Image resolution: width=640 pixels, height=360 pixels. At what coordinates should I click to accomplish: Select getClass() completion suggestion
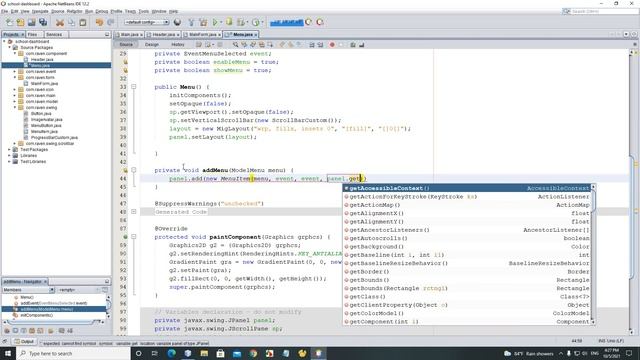[x=467, y=297]
